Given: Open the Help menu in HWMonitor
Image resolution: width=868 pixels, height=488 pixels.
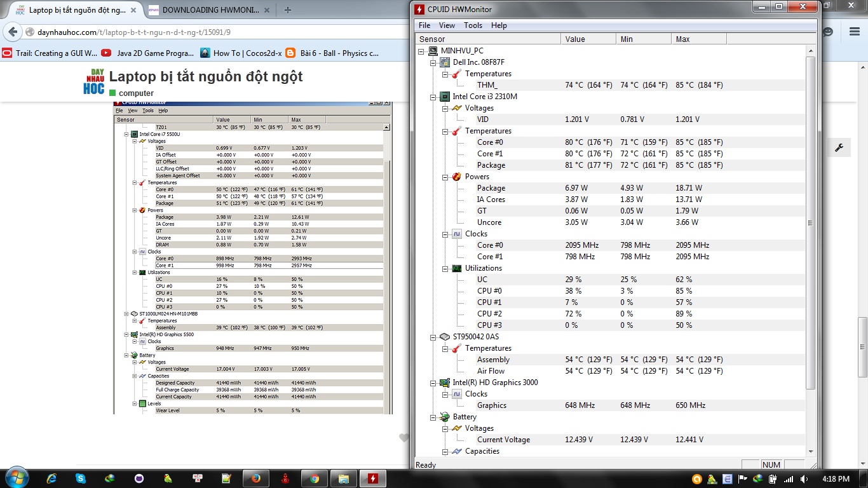Looking at the screenshot, I should 499,25.
